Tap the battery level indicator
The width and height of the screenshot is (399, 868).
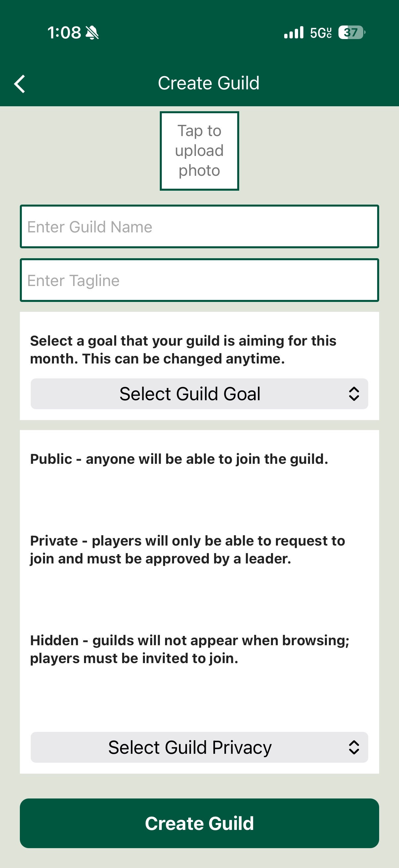[x=351, y=33]
